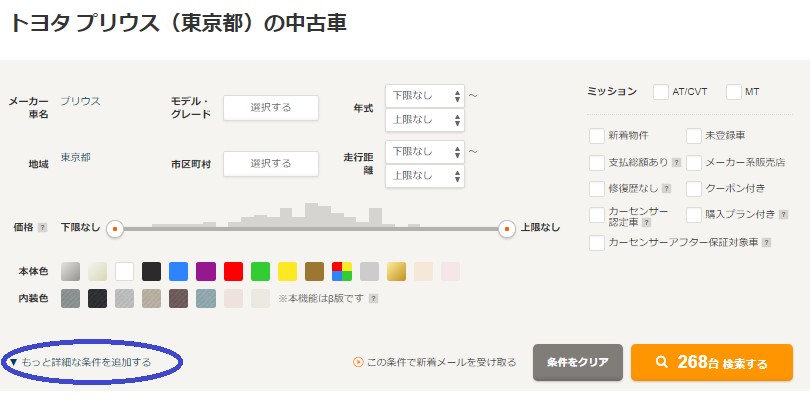Open help icon beside 購入プラン付き
Screen dimensions: 810x420
(784, 214)
